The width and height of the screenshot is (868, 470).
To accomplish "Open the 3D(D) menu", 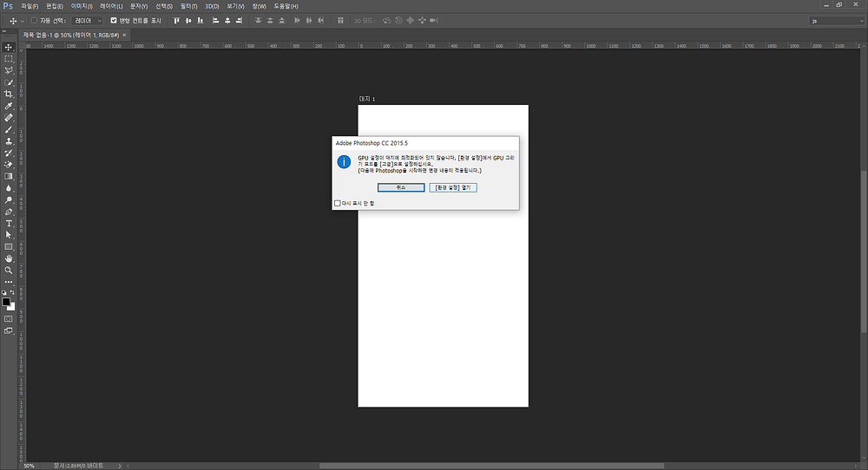I will [x=212, y=6].
